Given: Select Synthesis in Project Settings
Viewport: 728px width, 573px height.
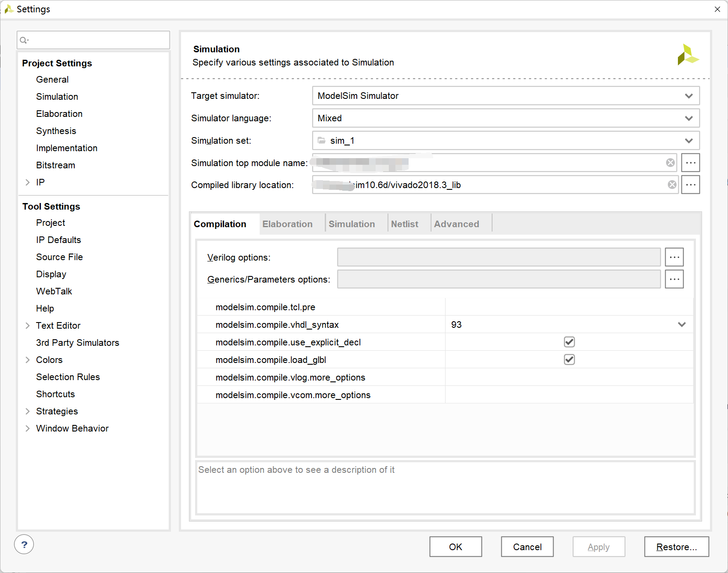Looking at the screenshot, I should click(56, 131).
